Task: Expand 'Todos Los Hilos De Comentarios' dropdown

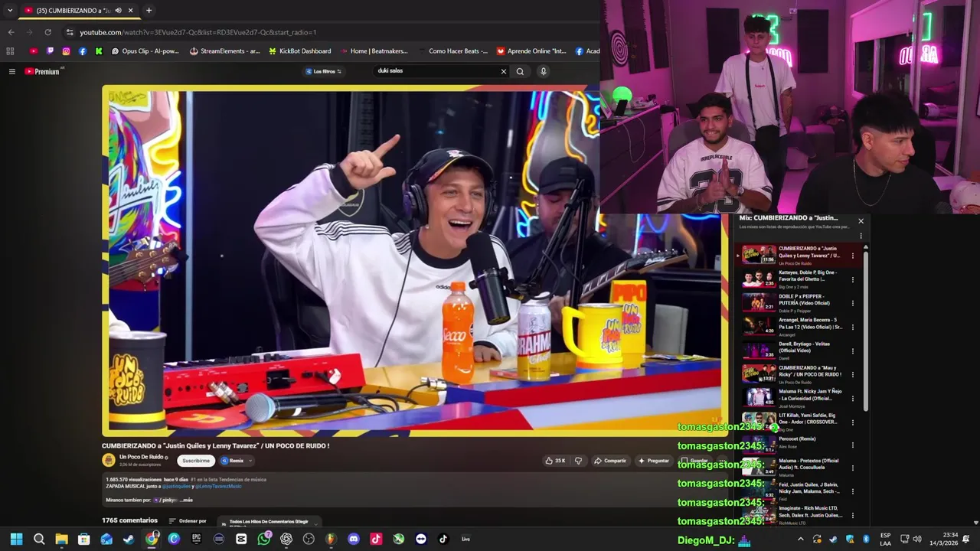Action: pyautogui.click(x=268, y=523)
